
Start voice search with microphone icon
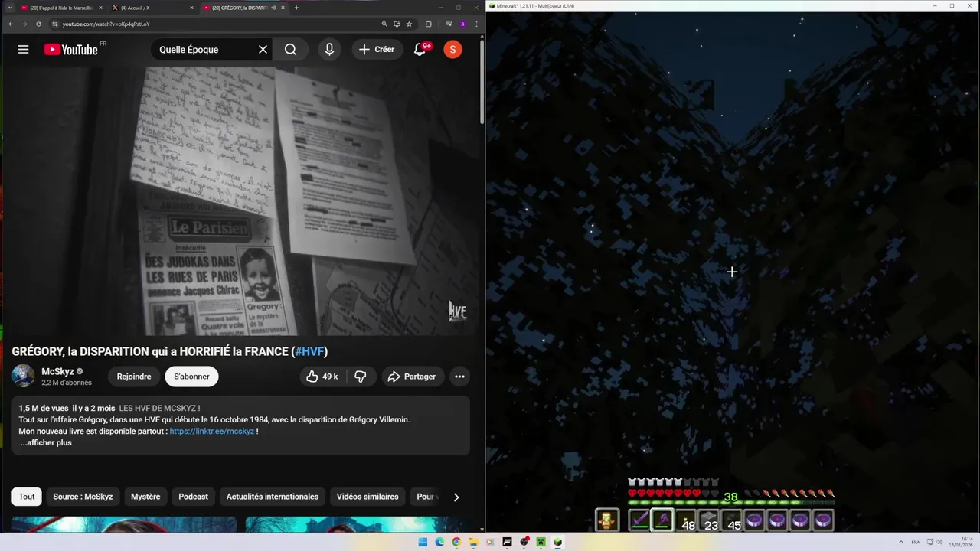pos(329,50)
